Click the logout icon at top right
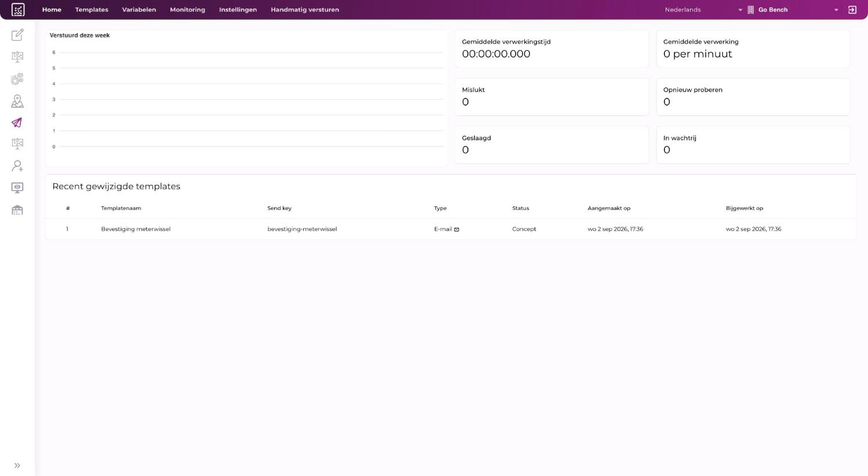The image size is (868, 476). point(852,10)
